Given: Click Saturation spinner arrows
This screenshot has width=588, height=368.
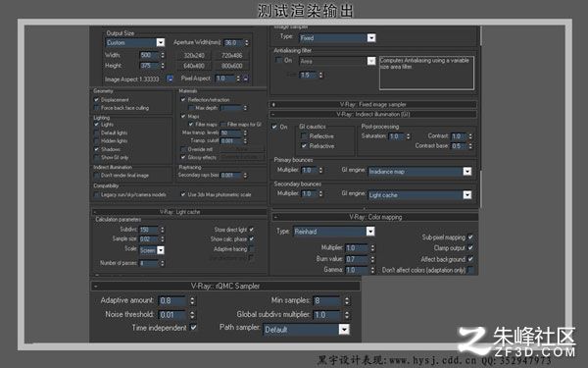Looking at the screenshot, I should (x=409, y=136).
